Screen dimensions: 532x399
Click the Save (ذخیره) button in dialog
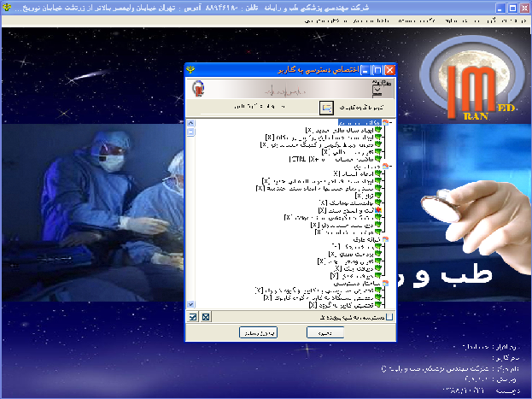point(325,332)
